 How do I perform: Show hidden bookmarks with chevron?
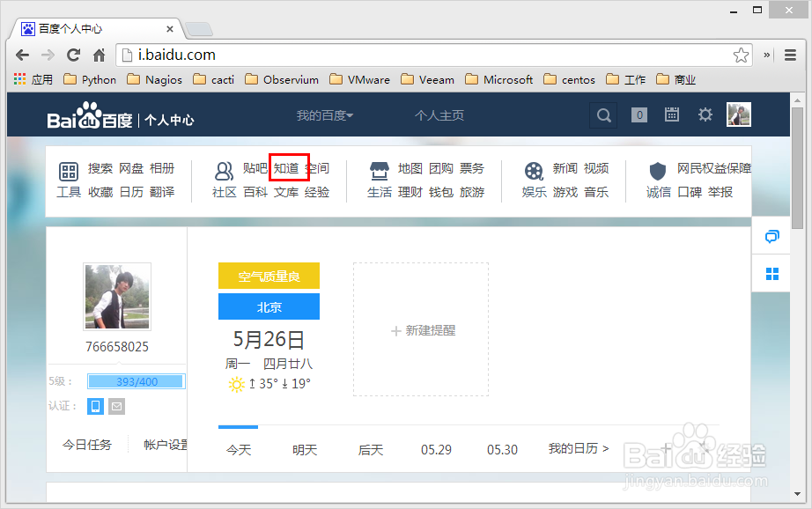[767, 55]
